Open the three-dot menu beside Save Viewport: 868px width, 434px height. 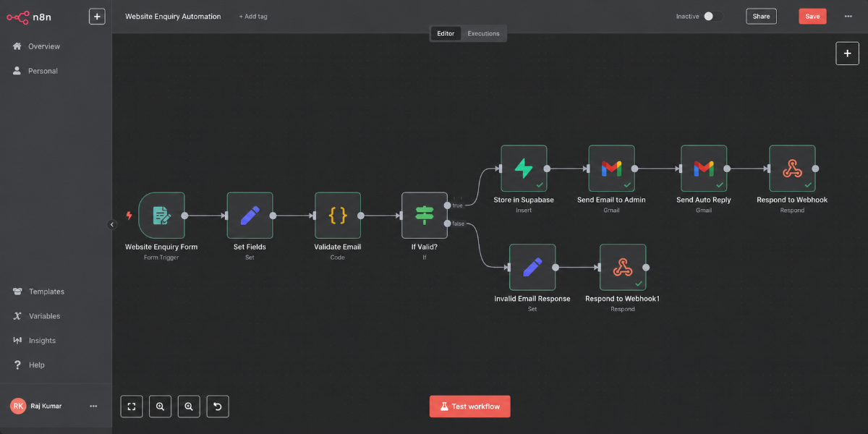848,16
